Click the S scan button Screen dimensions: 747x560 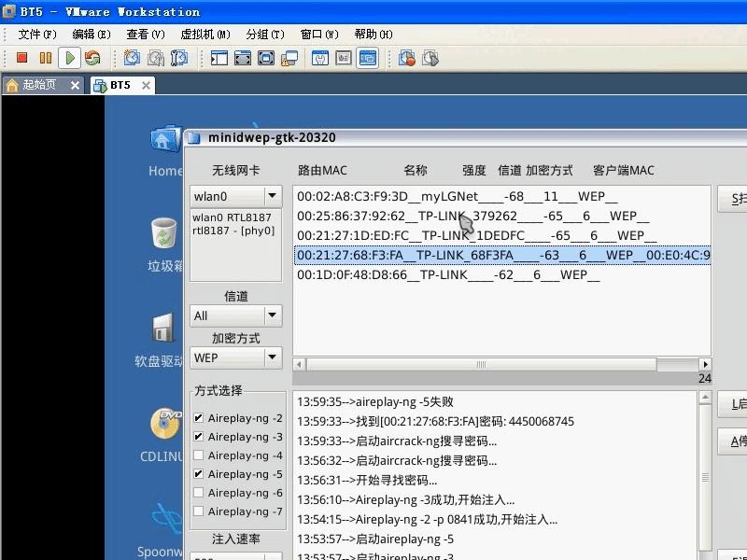733,199
